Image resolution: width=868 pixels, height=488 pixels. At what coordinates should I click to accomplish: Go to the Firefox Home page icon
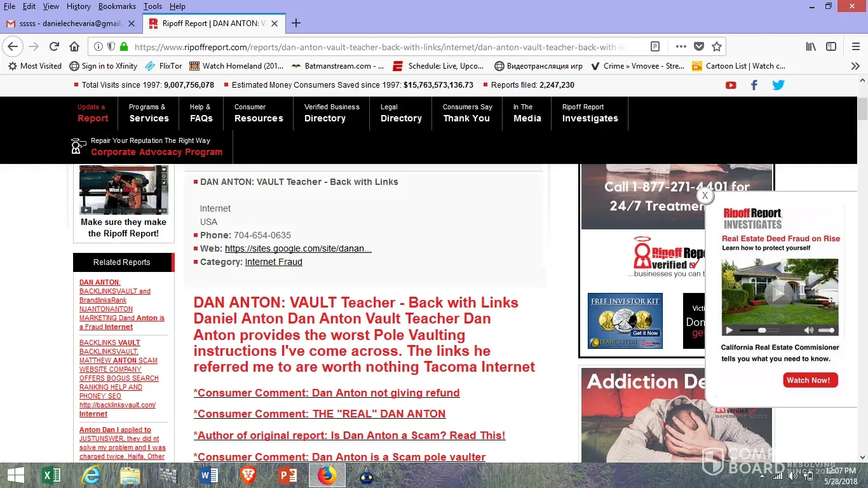(74, 46)
